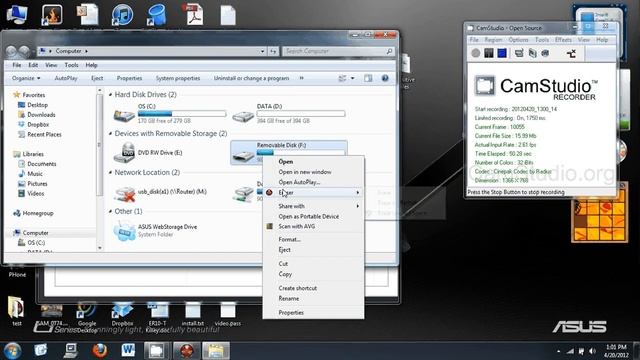Open Microsoft Word from the taskbar

pyautogui.click(x=128, y=350)
